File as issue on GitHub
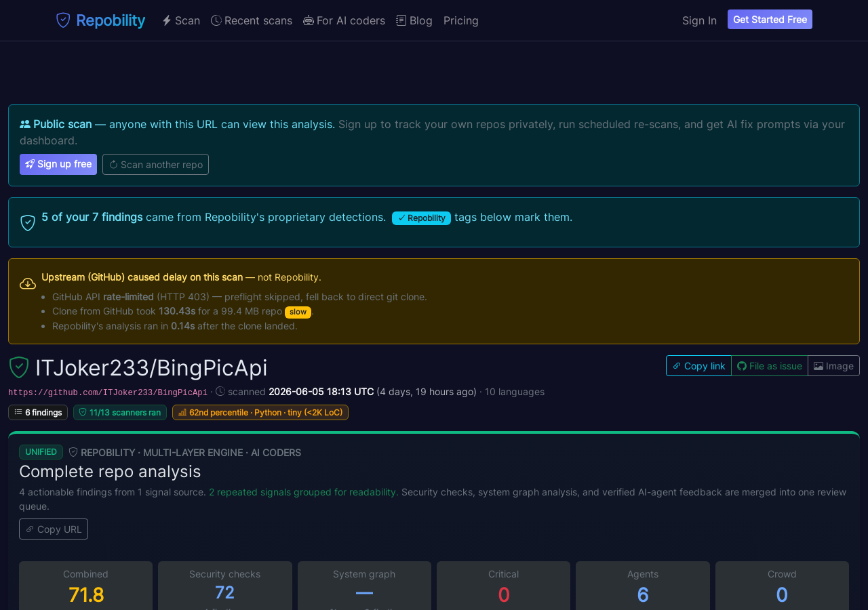The height and width of the screenshot is (610, 868). tap(770, 365)
